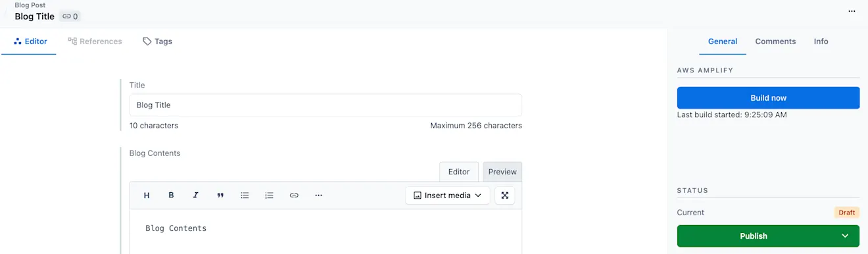868x254 pixels.
Task: Insert a block quote
Action: [220, 195]
